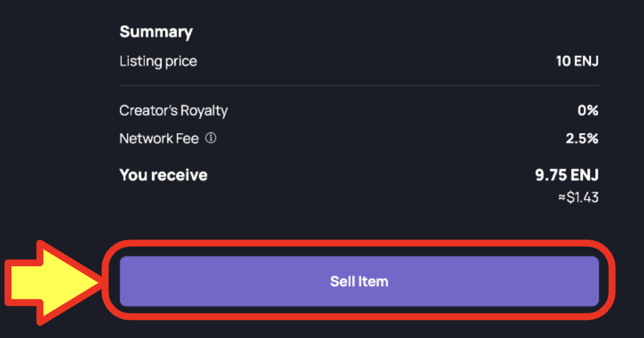The width and height of the screenshot is (644, 338).
Task: Click the Summary heading
Action: tap(156, 32)
